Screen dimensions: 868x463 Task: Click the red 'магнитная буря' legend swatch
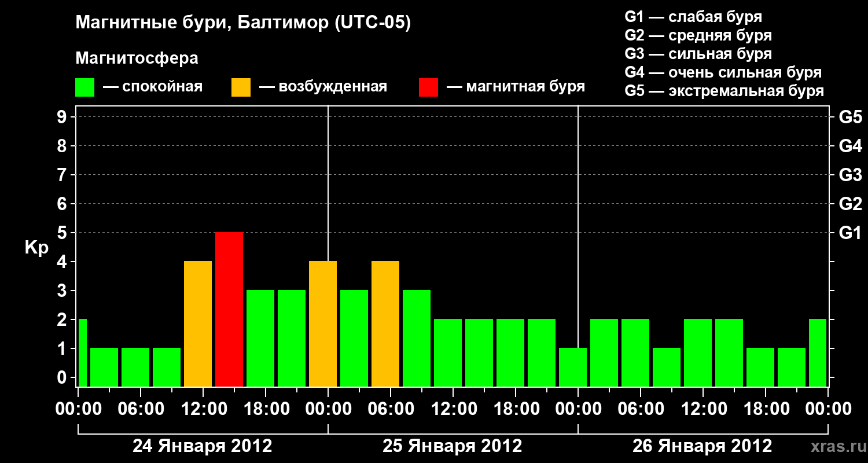point(429,87)
